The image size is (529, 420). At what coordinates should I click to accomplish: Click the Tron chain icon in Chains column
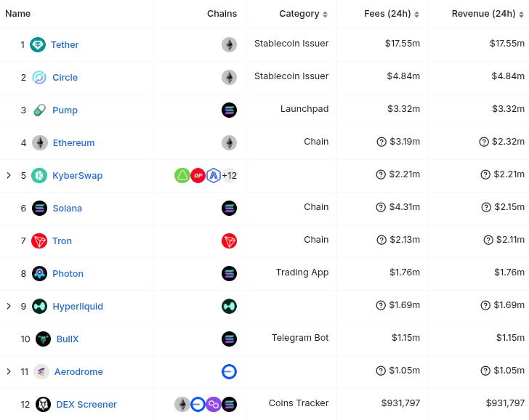229,241
